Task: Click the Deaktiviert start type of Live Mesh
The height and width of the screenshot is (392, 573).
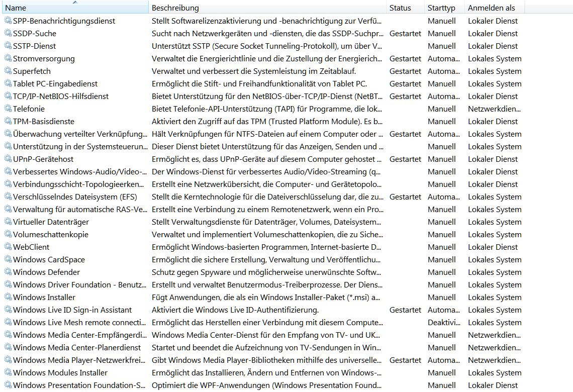Action: 444,323
